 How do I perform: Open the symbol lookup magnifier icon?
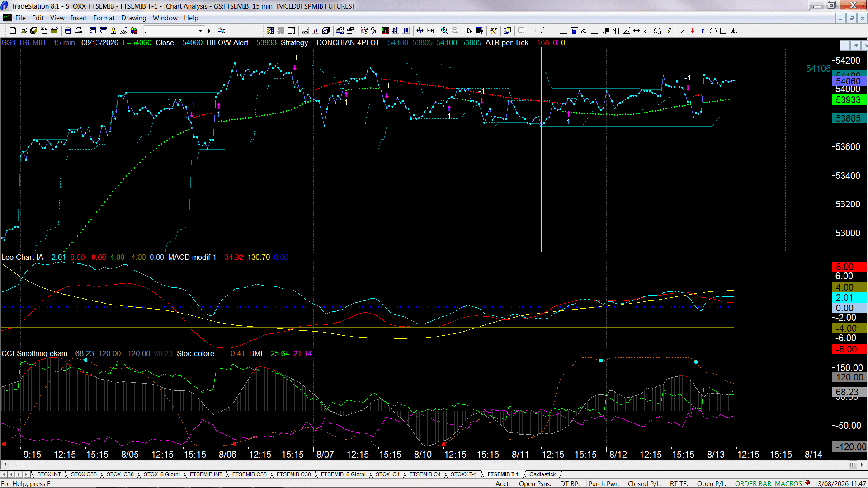point(222,31)
